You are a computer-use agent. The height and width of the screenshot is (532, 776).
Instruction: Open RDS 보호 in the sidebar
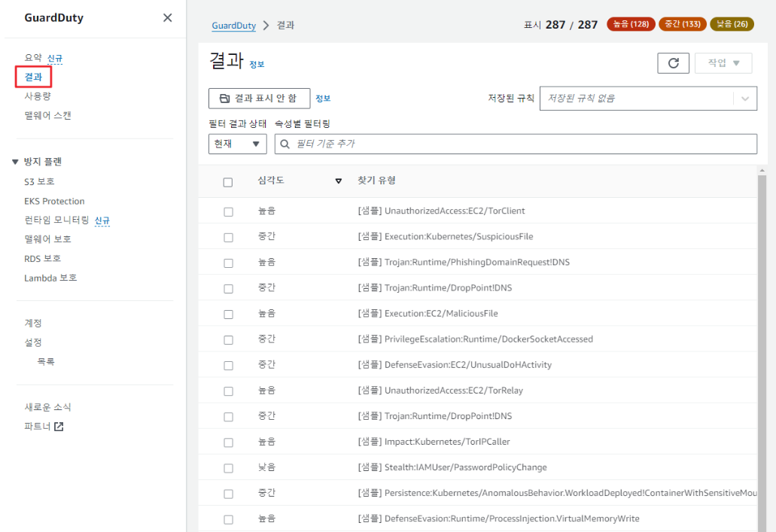pyautogui.click(x=43, y=259)
